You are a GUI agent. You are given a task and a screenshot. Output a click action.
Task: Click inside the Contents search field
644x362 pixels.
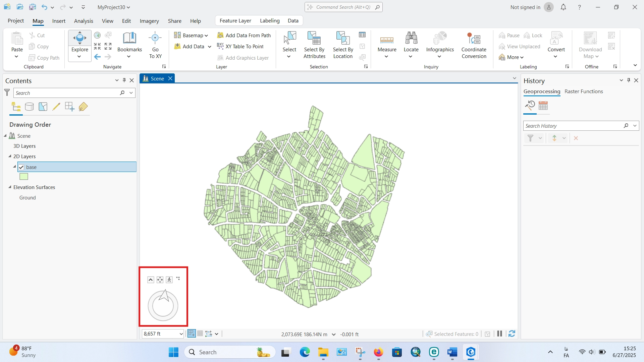67,93
